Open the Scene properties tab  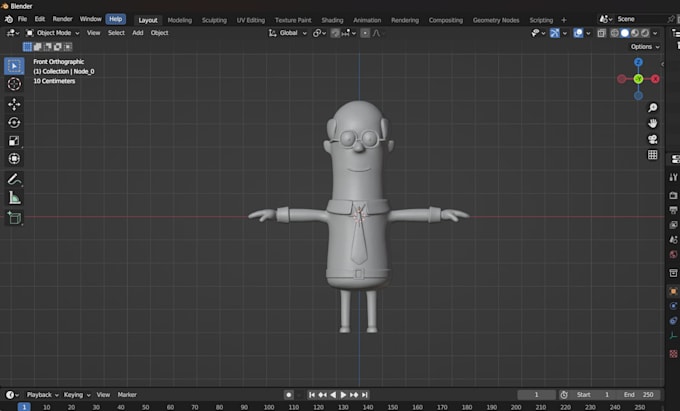tap(673, 240)
